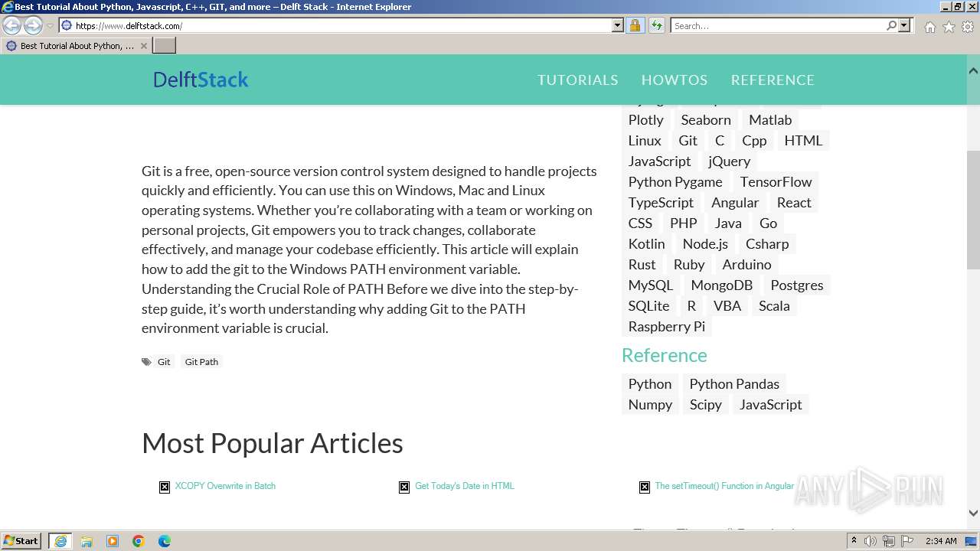Open the Numpy reference tag

pyautogui.click(x=650, y=404)
